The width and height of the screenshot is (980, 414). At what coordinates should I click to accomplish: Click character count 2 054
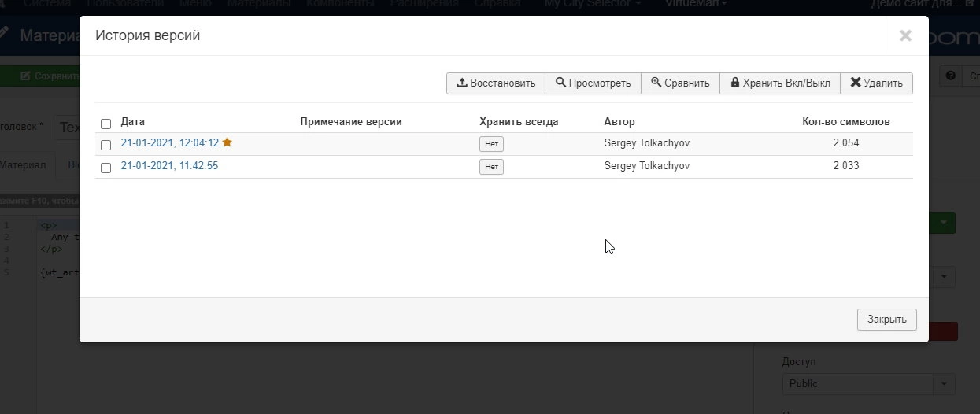click(846, 143)
